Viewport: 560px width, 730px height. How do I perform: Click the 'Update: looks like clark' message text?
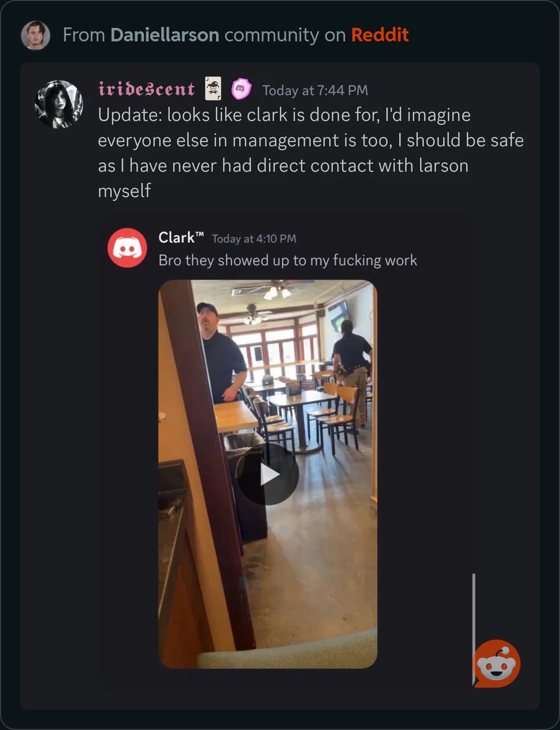pyautogui.click(x=311, y=153)
